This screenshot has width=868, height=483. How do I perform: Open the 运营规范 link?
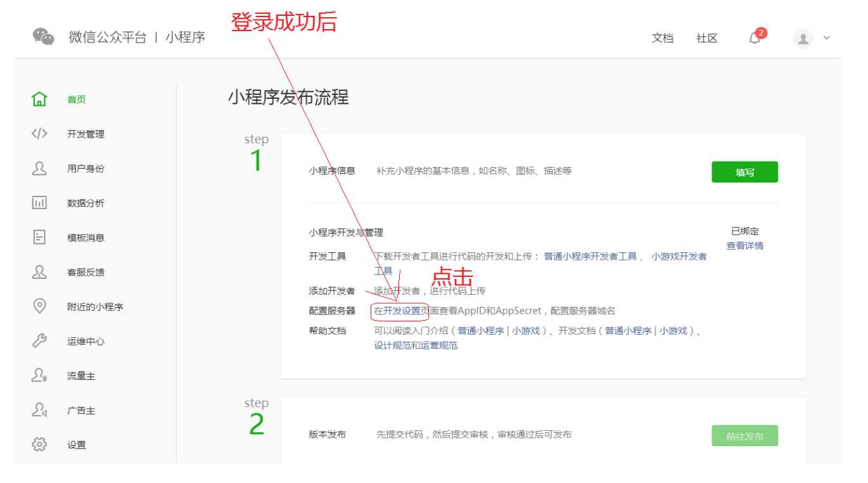click(x=439, y=345)
